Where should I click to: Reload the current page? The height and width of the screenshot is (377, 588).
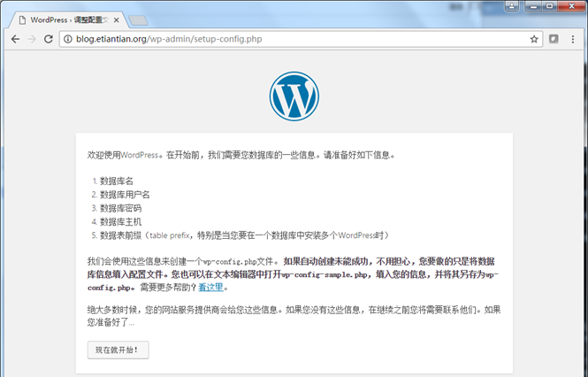pyautogui.click(x=49, y=39)
